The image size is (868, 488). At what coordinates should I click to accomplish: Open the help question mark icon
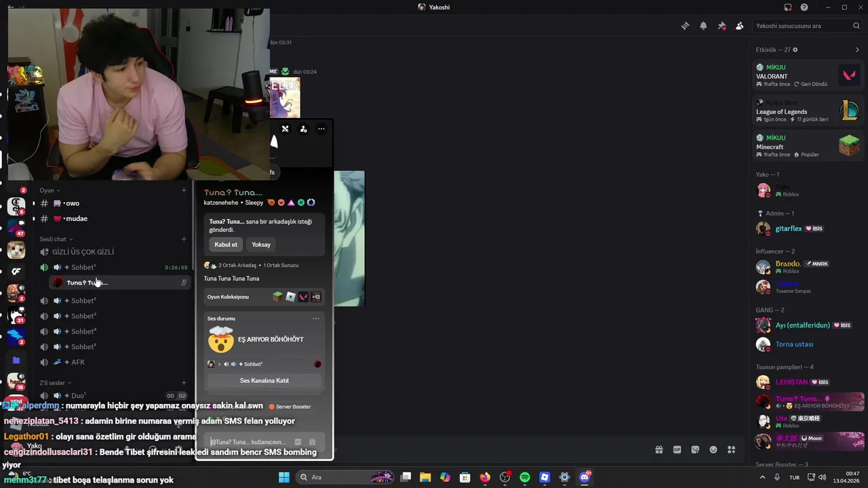(x=804, y=7)
